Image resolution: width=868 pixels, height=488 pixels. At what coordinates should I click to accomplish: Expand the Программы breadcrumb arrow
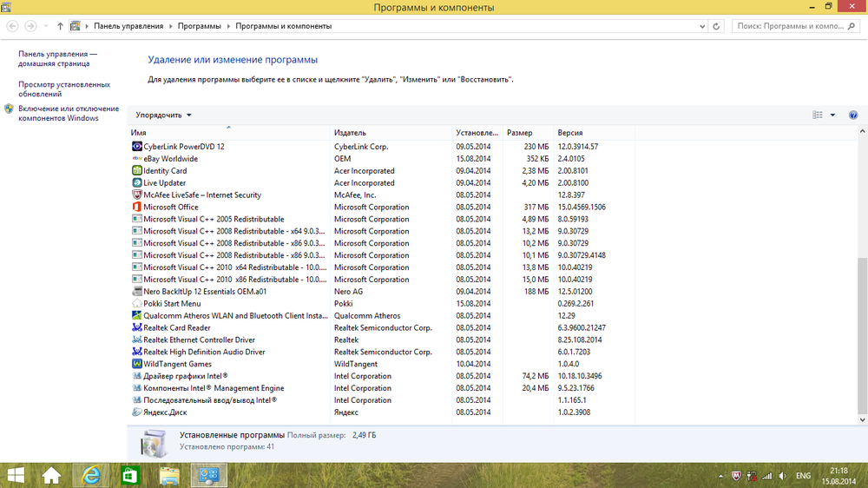point(228,26)
